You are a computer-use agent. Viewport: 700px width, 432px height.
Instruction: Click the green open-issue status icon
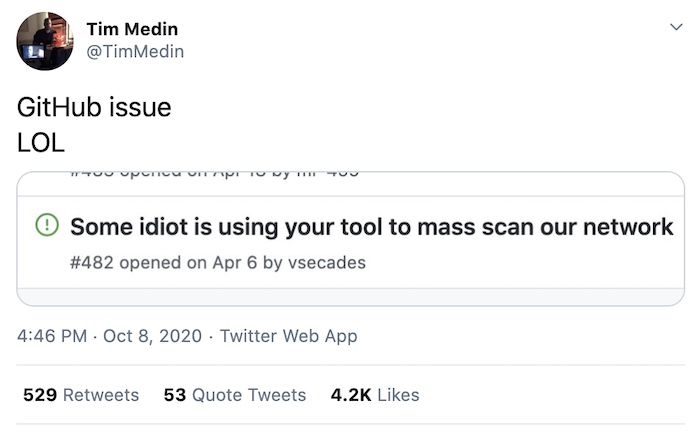tap(47, 225)
